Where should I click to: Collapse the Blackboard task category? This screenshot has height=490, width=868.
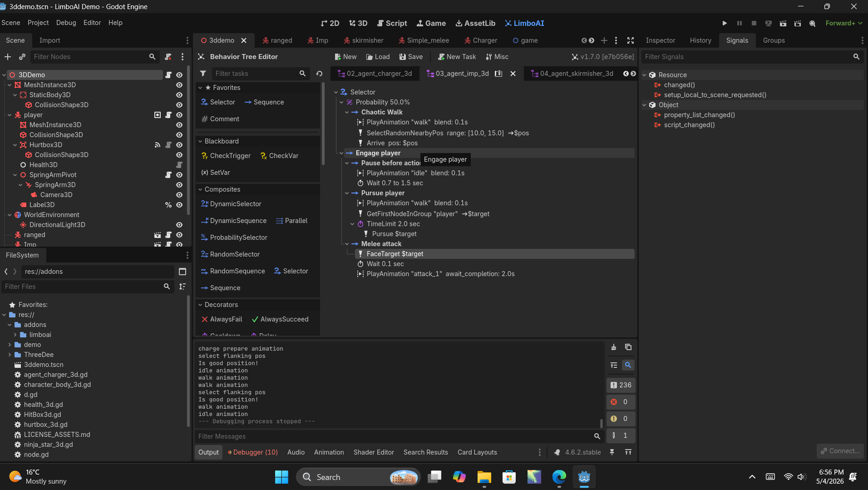pyautogui.click(x=200, y=141)
